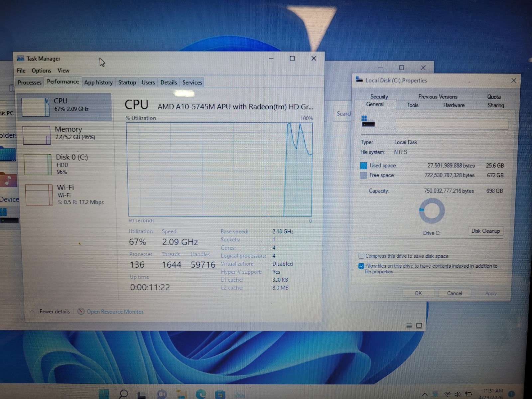Launch Microsoft Edge from the taskbar

point(200,394)
